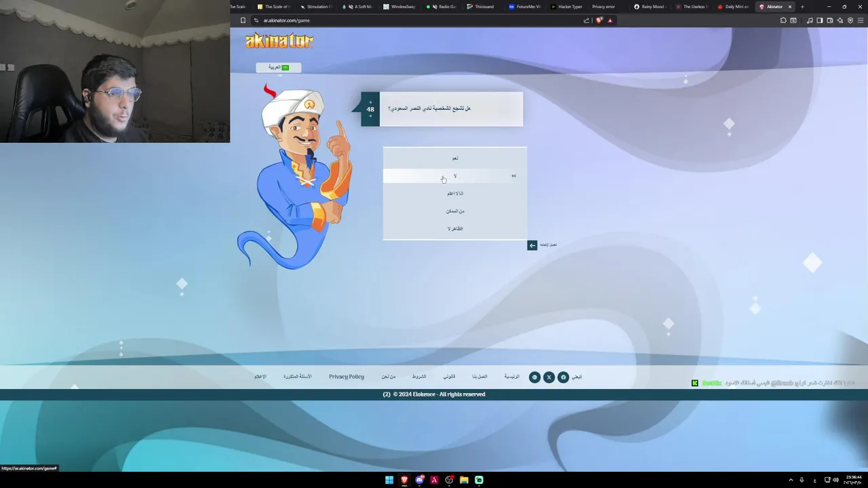
Task: Open the الإعلام footer link
Action: tap(260, 377)
